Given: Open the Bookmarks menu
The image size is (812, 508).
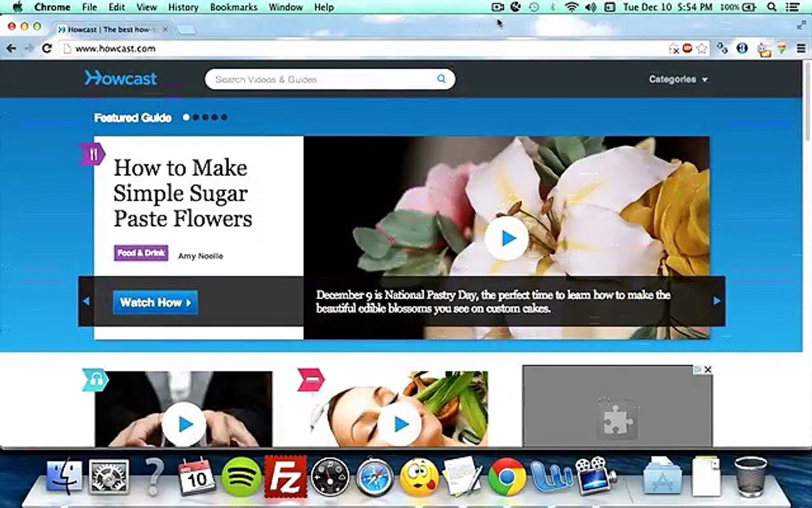Looking at the screenshot, I should point(233,7).
